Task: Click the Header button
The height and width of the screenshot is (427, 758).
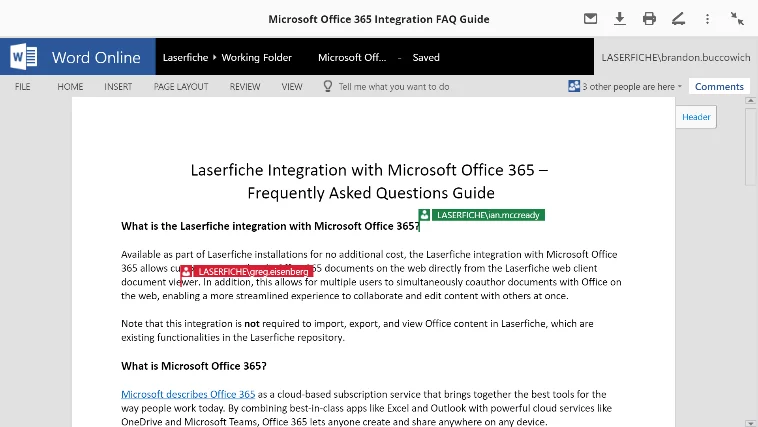Action: click(696, 117)
